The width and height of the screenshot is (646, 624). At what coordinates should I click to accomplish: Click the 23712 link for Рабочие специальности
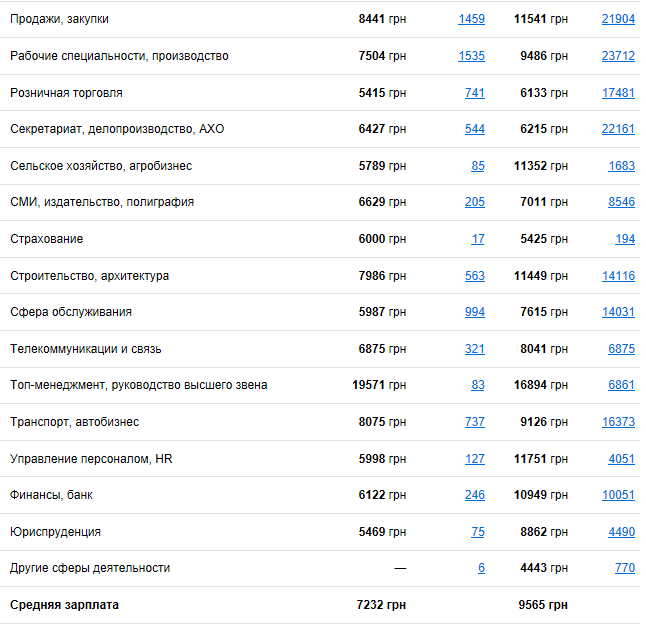618,56
